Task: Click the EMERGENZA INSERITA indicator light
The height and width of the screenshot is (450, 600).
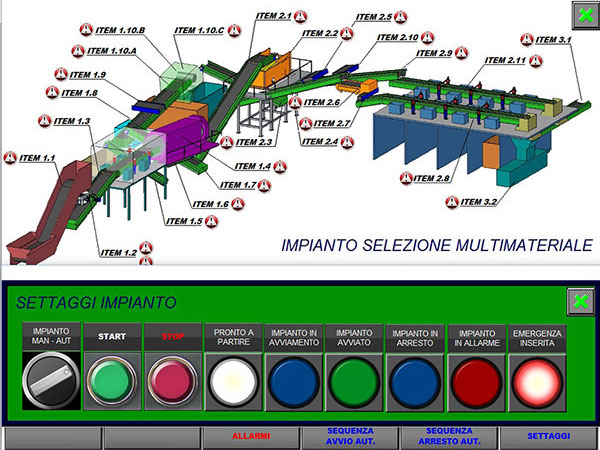Action: (x=538, y=380)
